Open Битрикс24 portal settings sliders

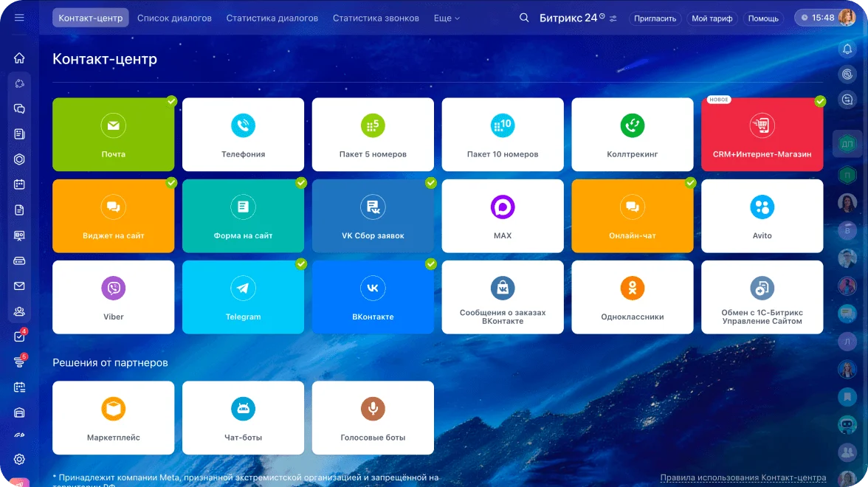coord(613,18)
